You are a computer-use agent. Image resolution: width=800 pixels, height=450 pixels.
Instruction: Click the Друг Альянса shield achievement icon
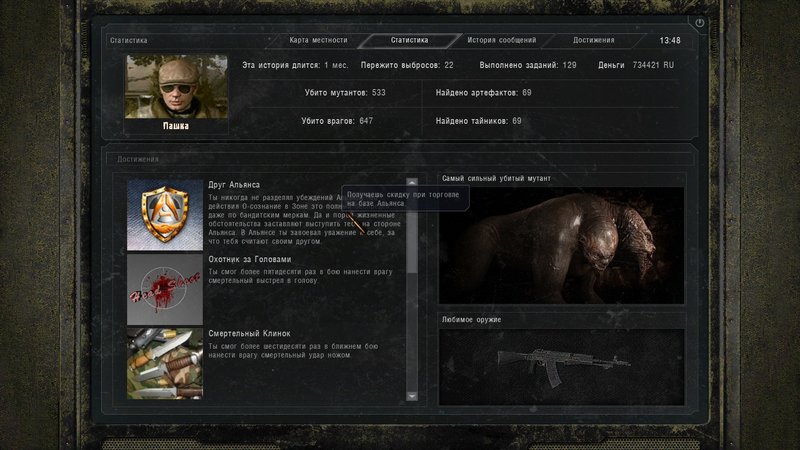click(164, 215)
